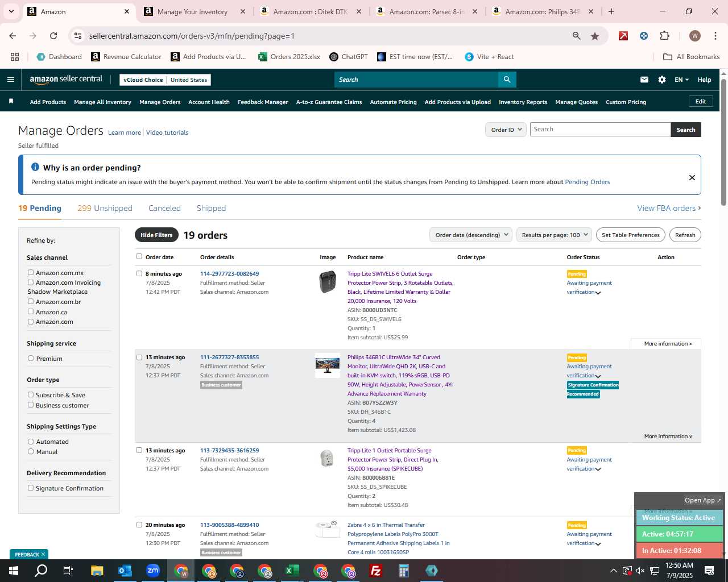The width and height of the screenshot is (728, 582).
Task: Open FileZilla from taskbar
Action: [x=375, y=571]
